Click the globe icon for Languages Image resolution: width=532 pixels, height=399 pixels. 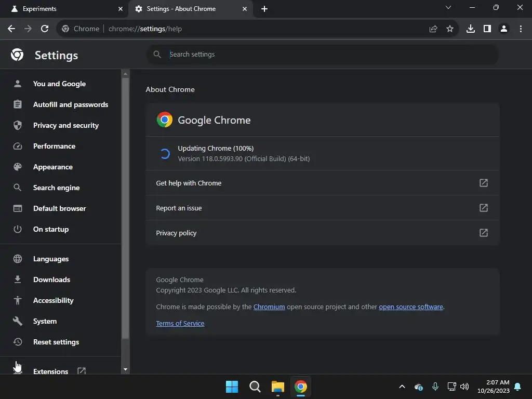18,259
